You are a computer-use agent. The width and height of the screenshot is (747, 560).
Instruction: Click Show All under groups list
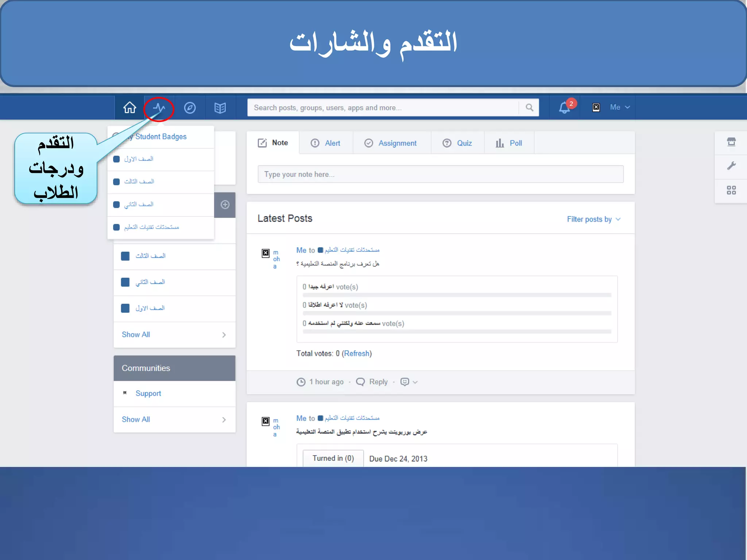174,335
